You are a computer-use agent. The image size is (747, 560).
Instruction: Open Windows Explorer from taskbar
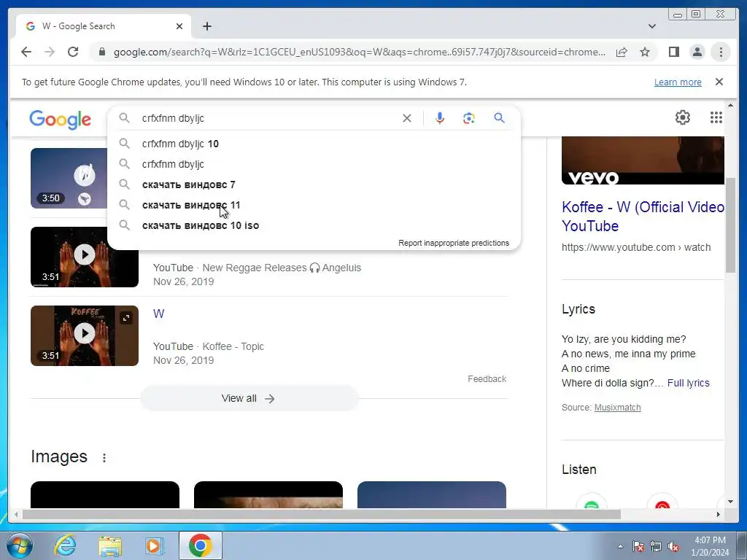[x=110, y=545]
